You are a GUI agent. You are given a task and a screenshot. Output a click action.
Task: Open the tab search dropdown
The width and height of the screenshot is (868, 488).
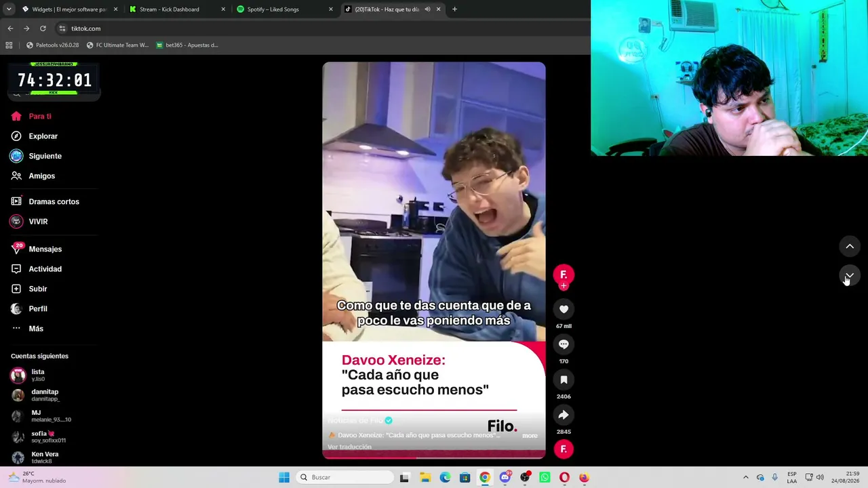pos(9,9)
